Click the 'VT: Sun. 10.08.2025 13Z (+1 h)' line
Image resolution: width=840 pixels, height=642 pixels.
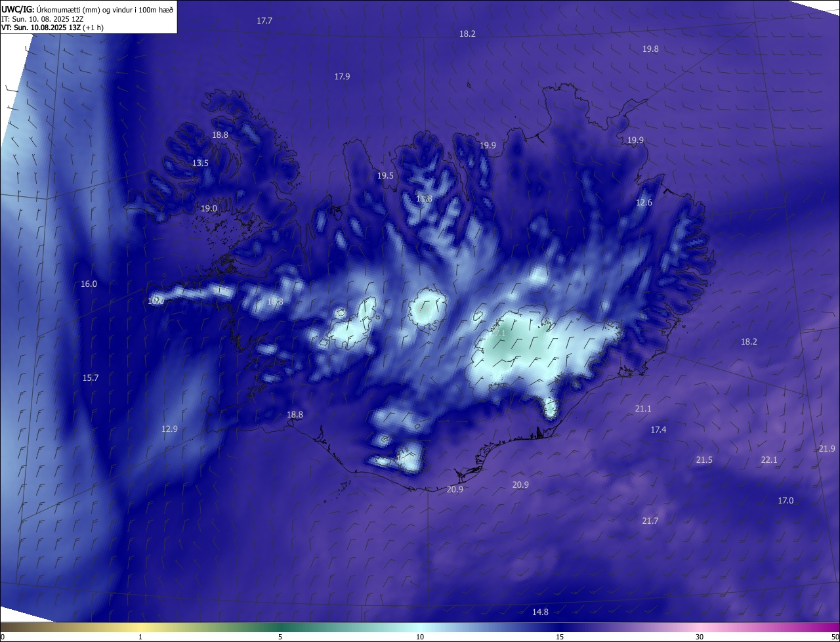click(52, 28)
